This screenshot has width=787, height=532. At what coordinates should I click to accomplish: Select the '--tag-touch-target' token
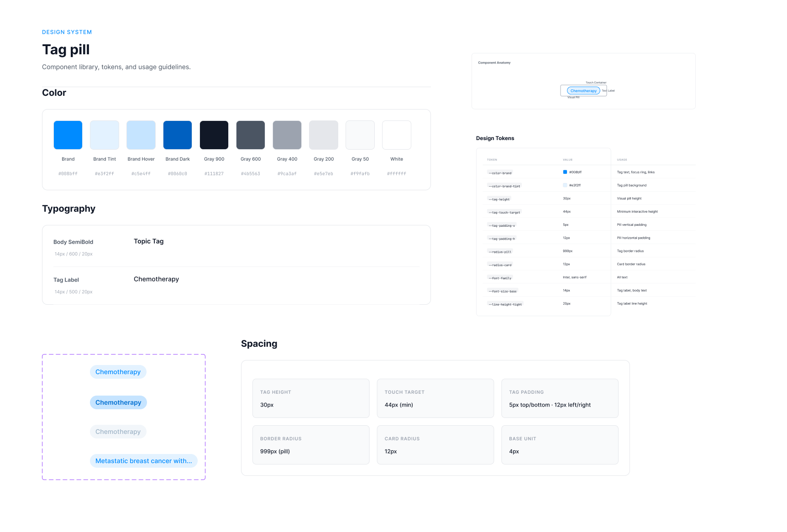click(x=504, y=213)
